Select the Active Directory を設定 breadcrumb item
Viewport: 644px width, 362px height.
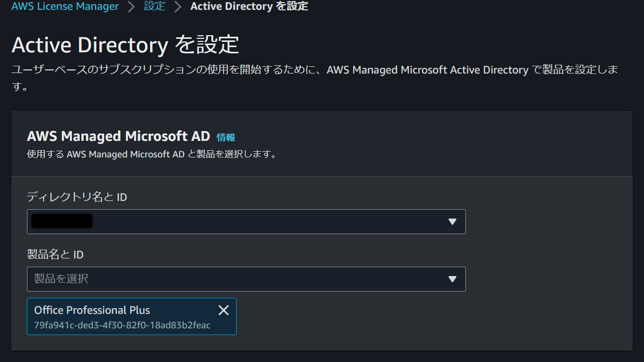[249, 7]
